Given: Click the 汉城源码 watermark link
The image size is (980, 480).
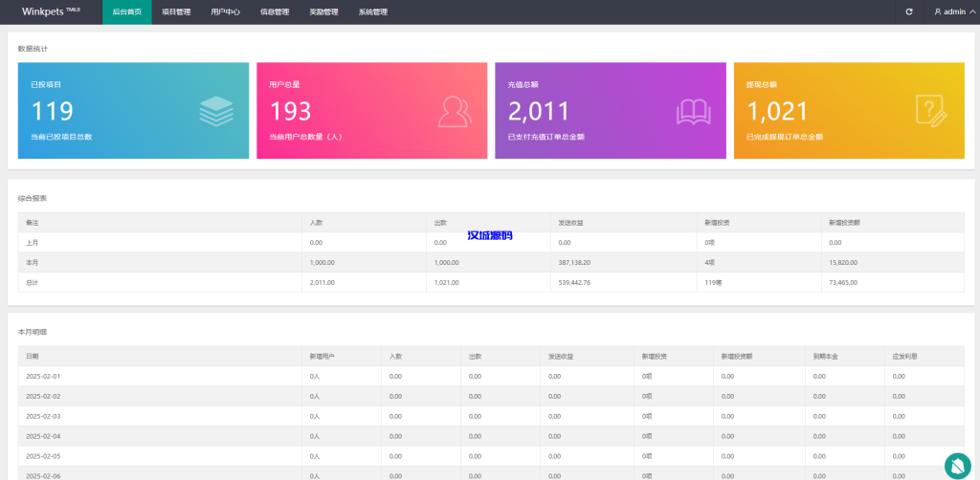Looking at the screenshot, I should point(490,234).
